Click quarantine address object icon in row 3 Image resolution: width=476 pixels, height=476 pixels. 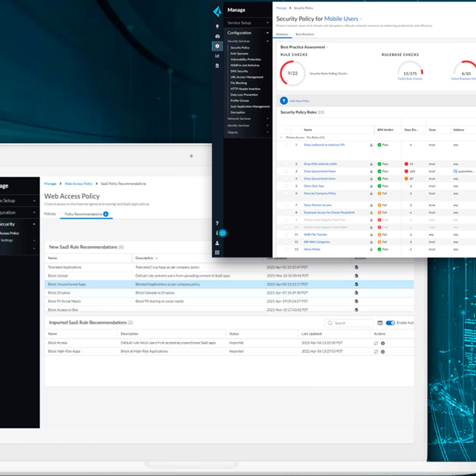tap(455, 171)
